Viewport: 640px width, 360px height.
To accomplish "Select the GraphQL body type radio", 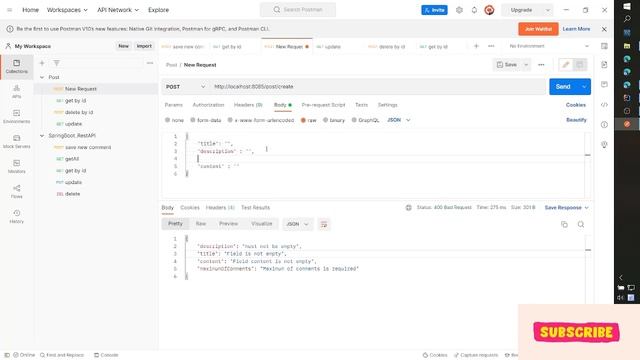I will [x=354, y=120].
